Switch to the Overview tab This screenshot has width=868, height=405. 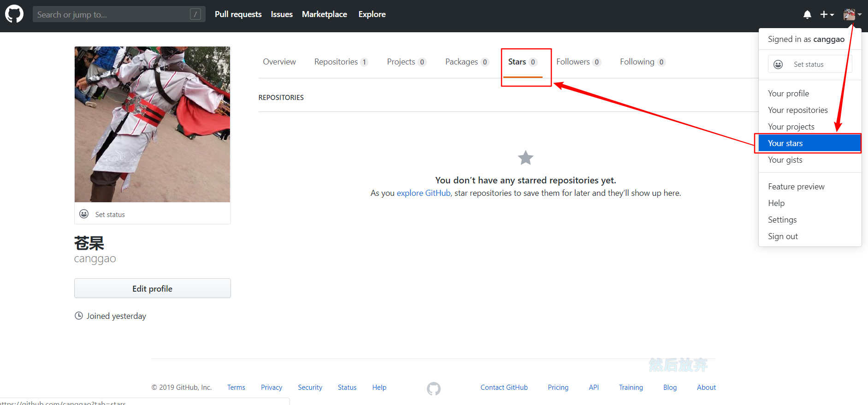point(279,62)
